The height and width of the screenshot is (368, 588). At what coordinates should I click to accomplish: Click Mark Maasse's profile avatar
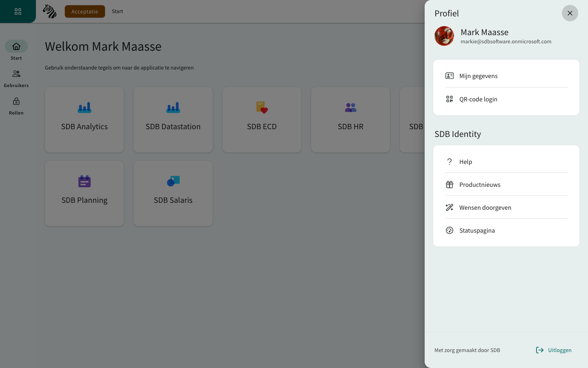coord(444,36)
